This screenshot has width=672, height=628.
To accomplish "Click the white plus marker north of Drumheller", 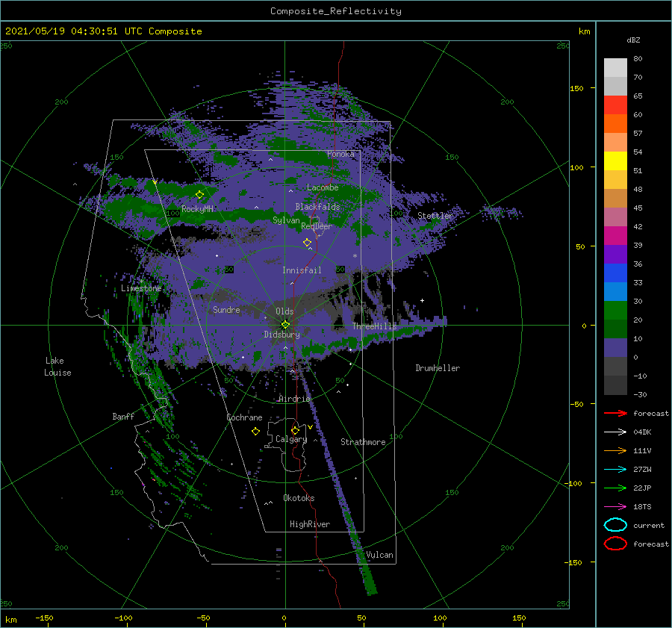I will 422,300.
